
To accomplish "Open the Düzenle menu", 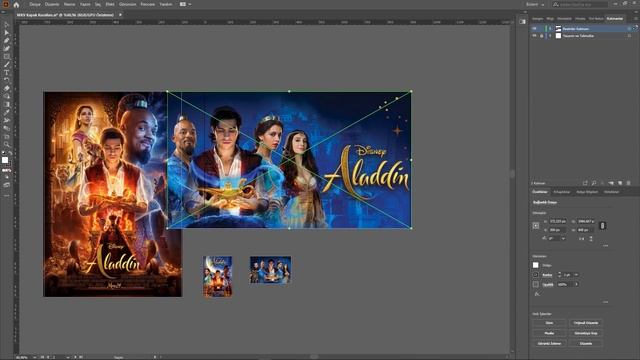I will pos(52,4).
